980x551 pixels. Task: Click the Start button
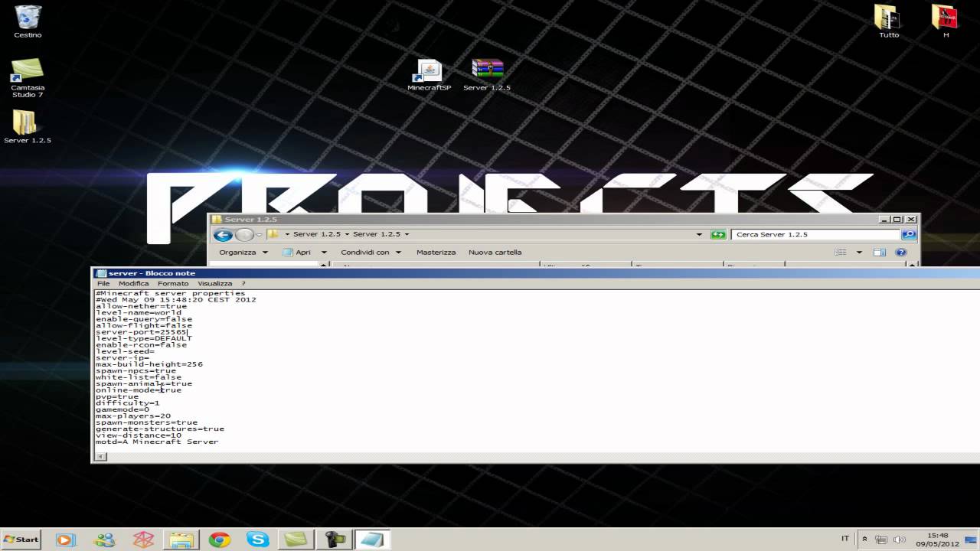coord(21,540)
